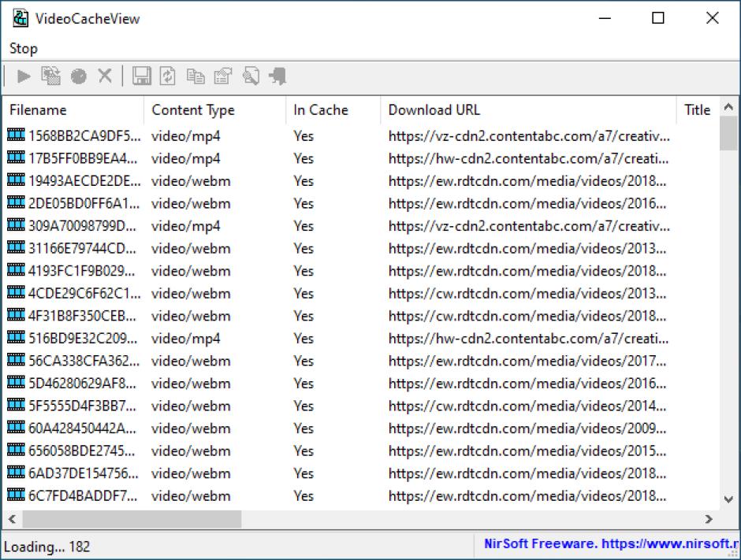This screenshot has height=560, width=741.
Task: Click the URL ending videos/2017...
Action: click(527, 361)
